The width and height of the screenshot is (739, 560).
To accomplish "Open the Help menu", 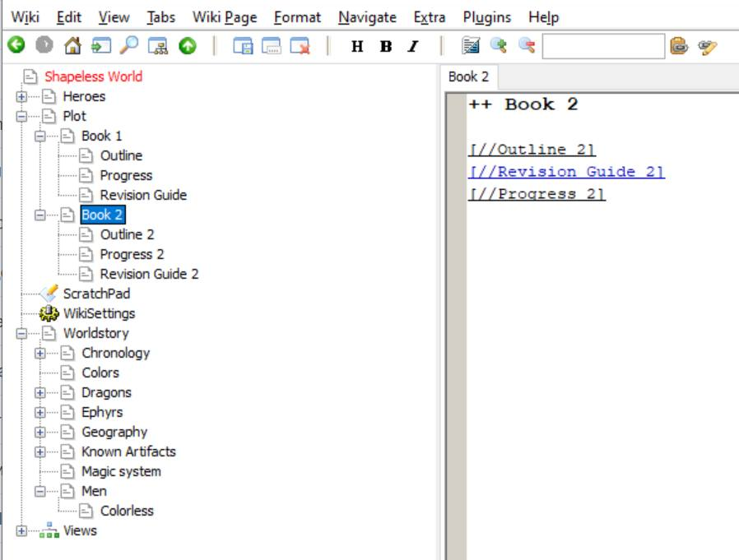I will pyautogui.click(x=543, y=17).
